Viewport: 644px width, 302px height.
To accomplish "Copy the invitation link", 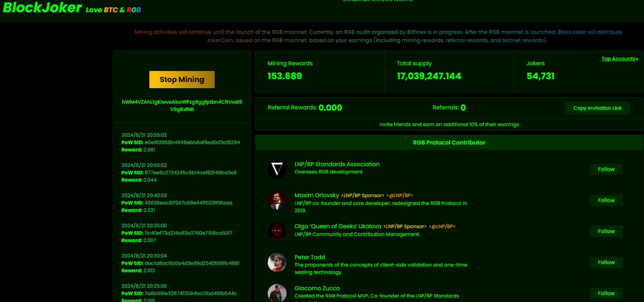I will pyautogui.click(x=597, y=108).
